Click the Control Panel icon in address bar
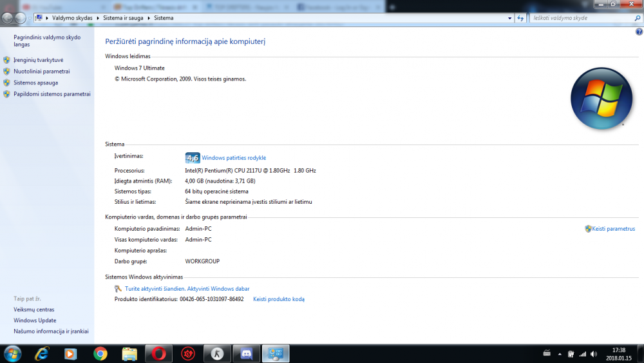This screenshot has width=644, height=363. pos(39,18)
